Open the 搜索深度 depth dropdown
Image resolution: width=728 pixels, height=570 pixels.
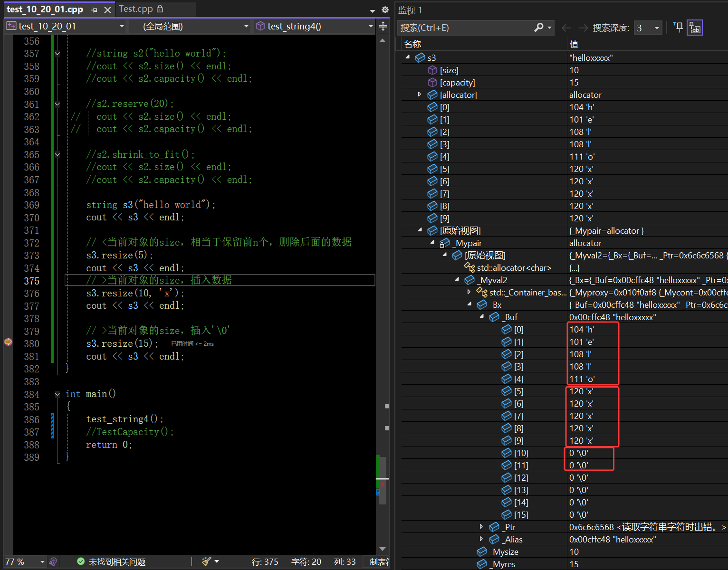tap(657, 28)
